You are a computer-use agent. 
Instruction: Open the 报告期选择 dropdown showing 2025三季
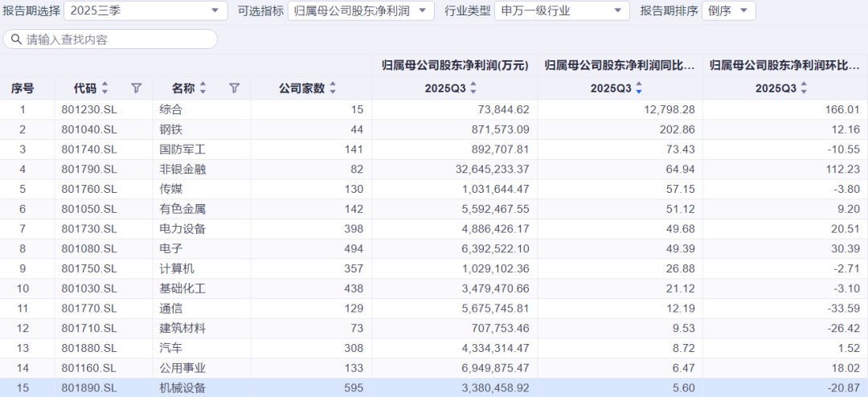click(x=145, y=10)
